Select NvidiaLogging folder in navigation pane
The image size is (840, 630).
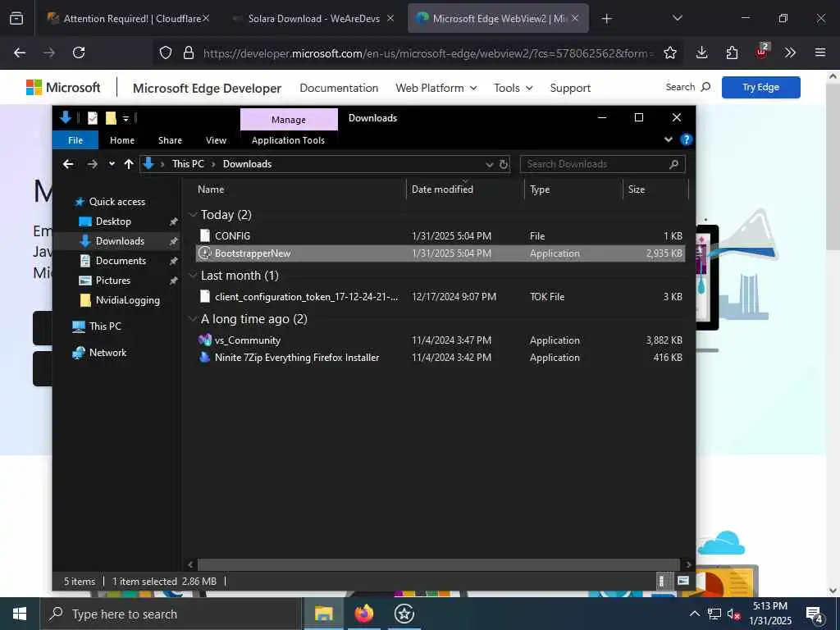tap(127, 300)
